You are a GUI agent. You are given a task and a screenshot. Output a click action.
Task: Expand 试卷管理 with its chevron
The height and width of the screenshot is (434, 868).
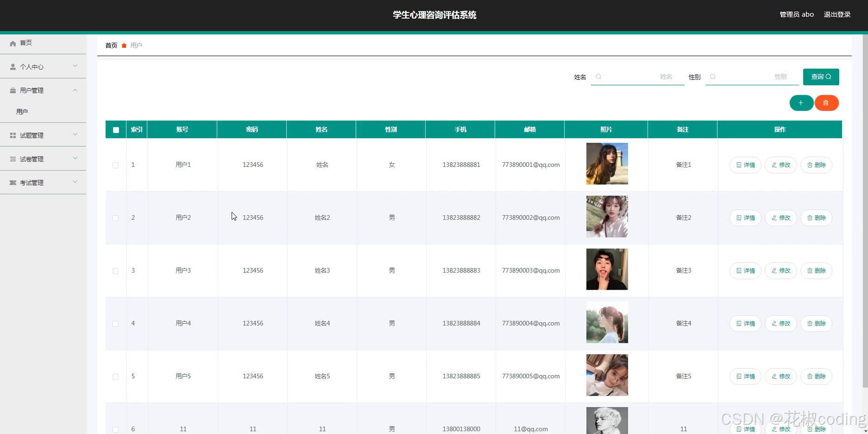(75, 159)
